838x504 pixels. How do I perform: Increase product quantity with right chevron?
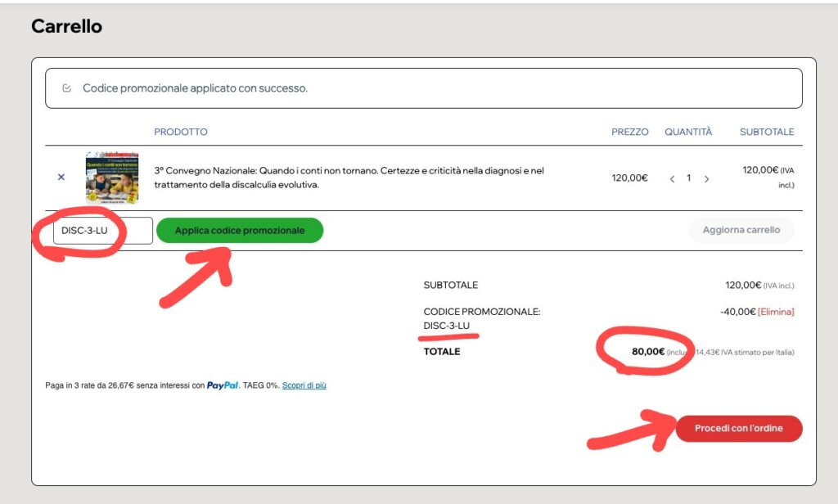click(x=707, y=178)
